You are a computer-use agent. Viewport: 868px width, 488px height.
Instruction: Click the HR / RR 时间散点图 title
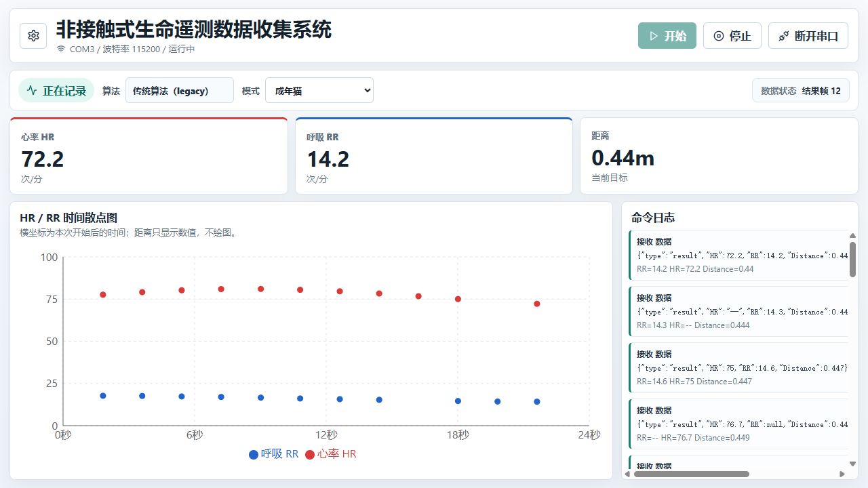coord(68,218)
